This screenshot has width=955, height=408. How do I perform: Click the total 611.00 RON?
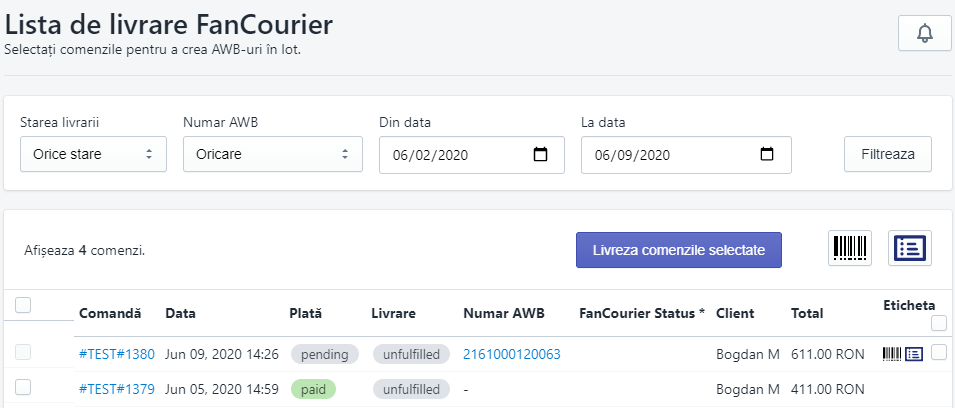[828, 354]
